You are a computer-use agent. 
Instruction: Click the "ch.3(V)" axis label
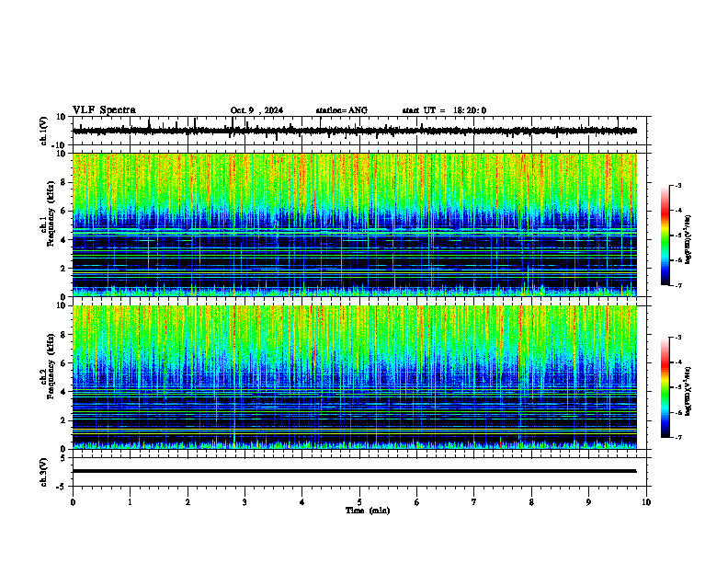[44, 472]
